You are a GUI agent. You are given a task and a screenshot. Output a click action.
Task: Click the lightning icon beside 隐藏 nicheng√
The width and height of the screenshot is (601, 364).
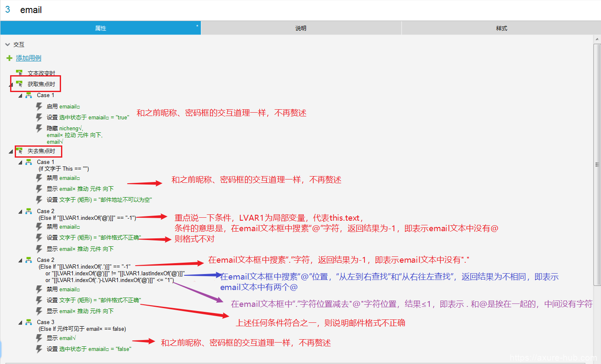point(39,128)
